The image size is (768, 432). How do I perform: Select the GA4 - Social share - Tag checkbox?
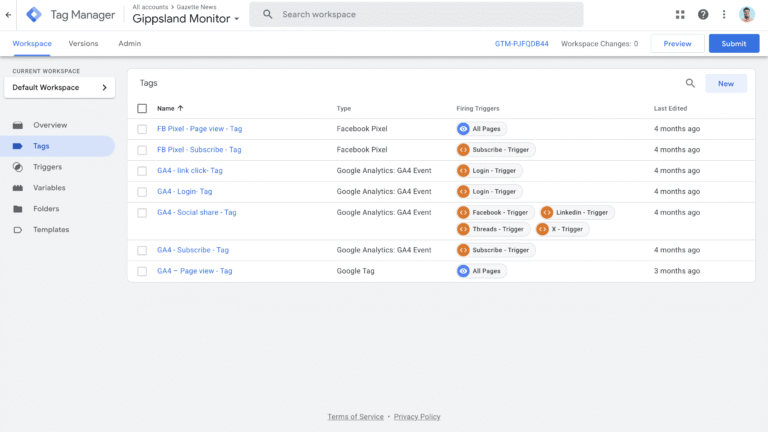click(142, 213)
